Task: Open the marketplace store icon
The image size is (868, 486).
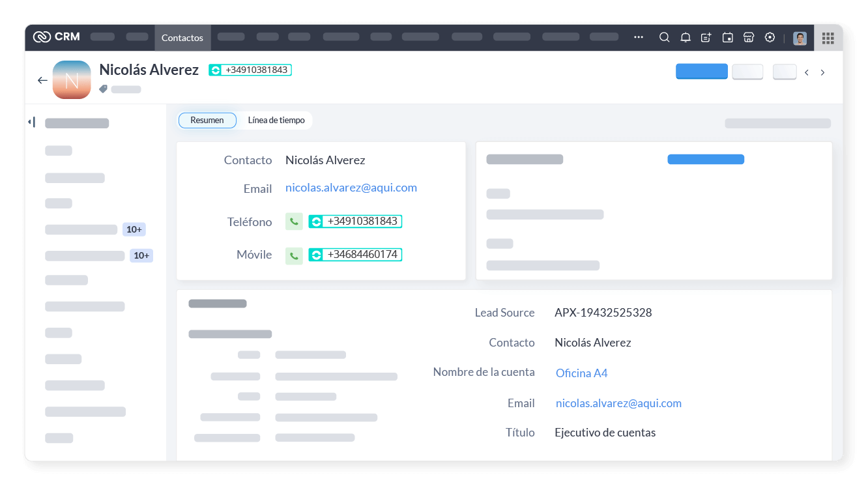Action: [x=748, y=37]
